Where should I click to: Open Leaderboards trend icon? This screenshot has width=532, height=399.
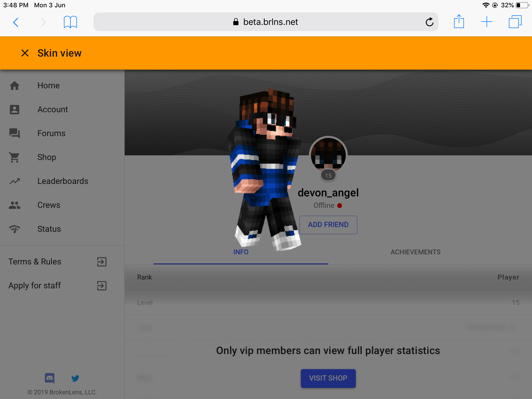15,181
